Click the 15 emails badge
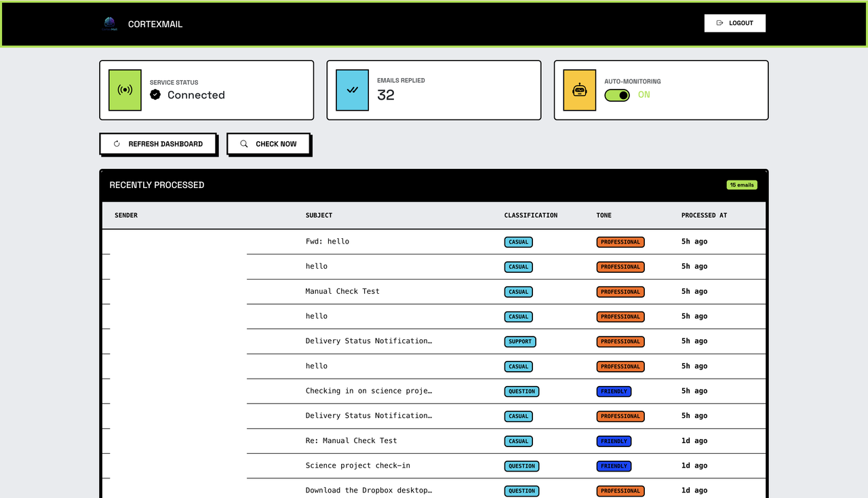The width and height of the screenshot is (868, 498). pos(742,185)
